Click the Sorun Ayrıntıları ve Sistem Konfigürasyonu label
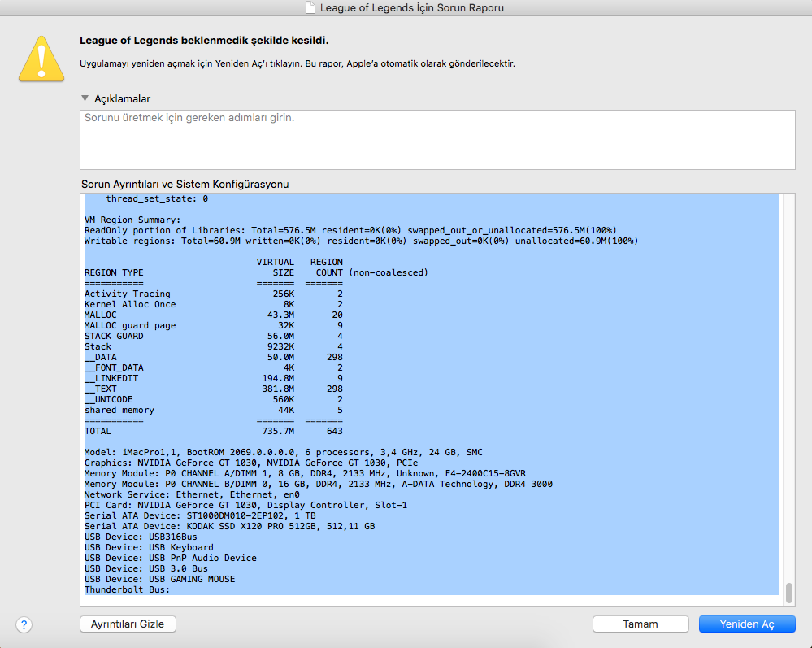The image size is (812, 648). pos(185,184)
